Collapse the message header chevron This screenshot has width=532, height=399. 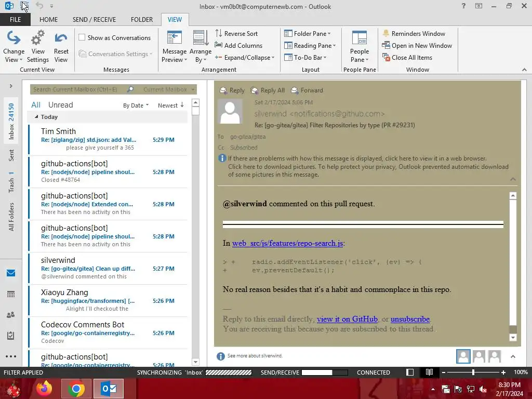[513, 179]
